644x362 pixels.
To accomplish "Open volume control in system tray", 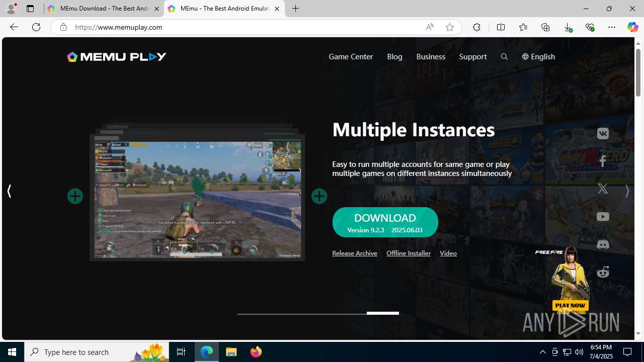I will pos(579,352).
